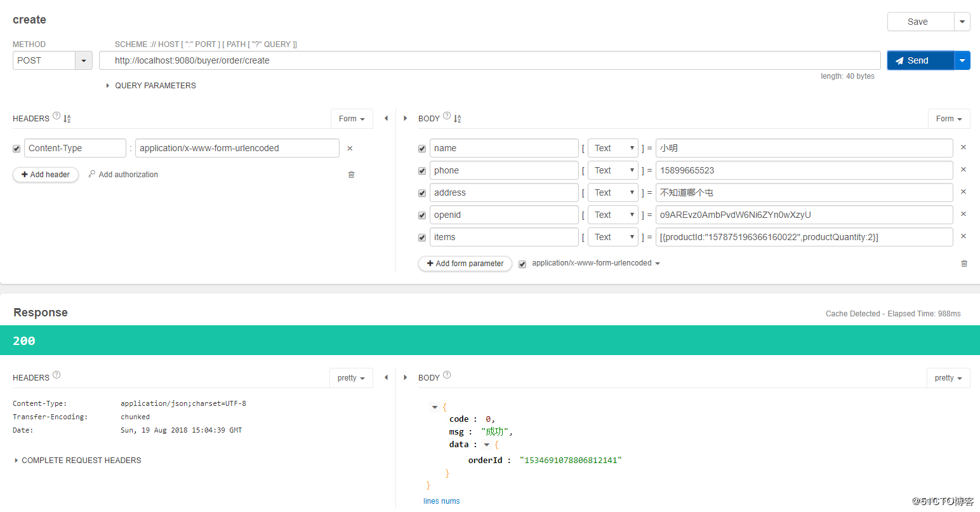Delete all headers trash icon

click(x=351, y=175)
